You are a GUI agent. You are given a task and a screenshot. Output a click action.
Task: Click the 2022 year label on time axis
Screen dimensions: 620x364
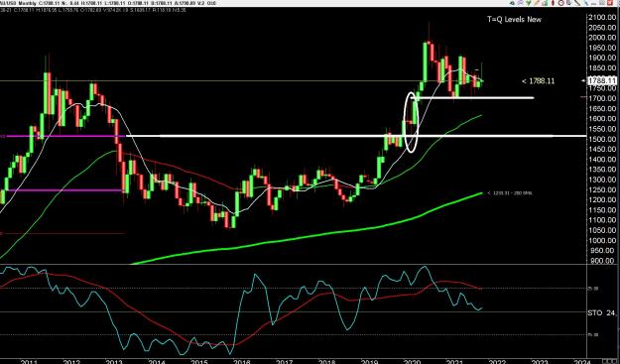(497, 361)
